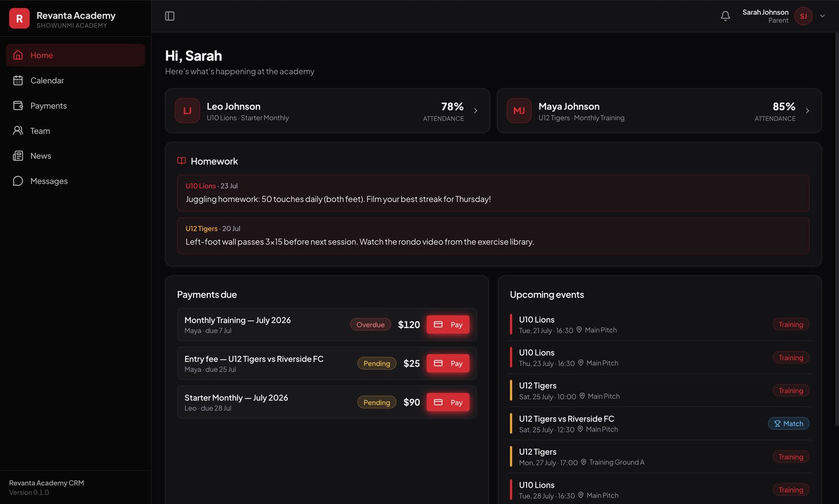Open the U10 Lions juggling homework note
This screenshot has width=839, height=504.
click(493, 193)
